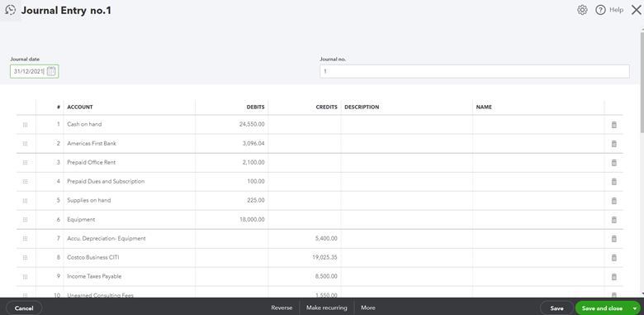Open the settings gear icon
Viewport: 644px width, 315px height.
(x=582, y=10)
